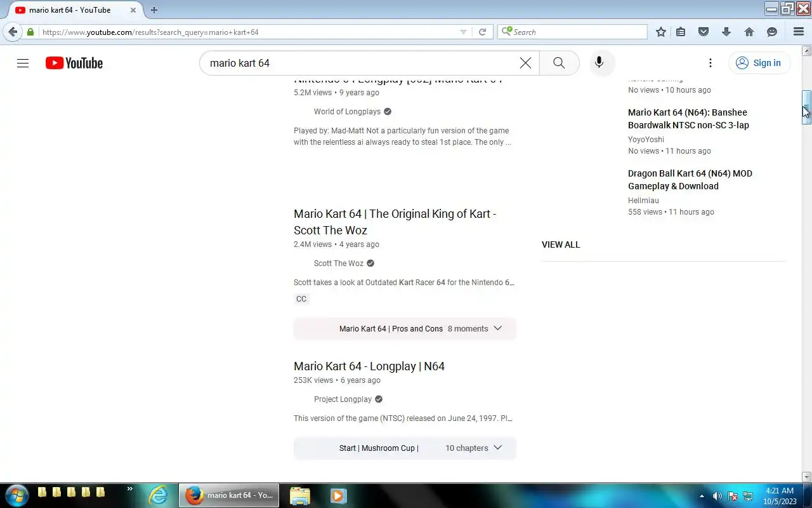Screen dimensions: 812x508
Task: Open the Firefox downloads panel
Action: pos(726,32)
